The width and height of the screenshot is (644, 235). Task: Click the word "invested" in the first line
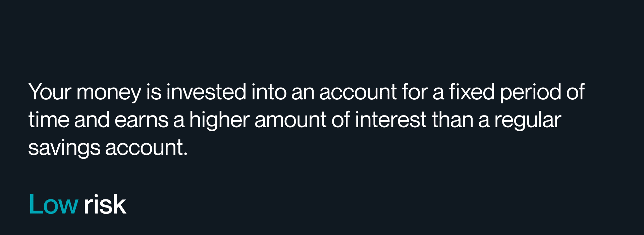206,92
